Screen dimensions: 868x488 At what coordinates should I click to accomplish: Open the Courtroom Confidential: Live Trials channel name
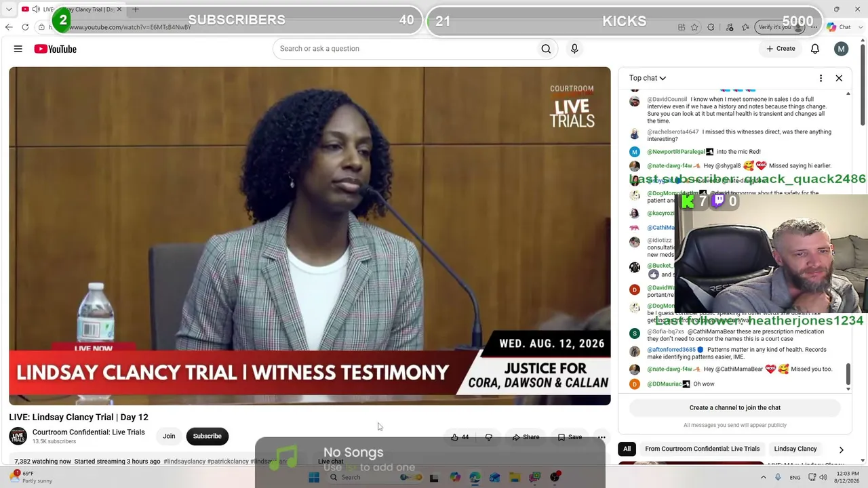(89, 432)
